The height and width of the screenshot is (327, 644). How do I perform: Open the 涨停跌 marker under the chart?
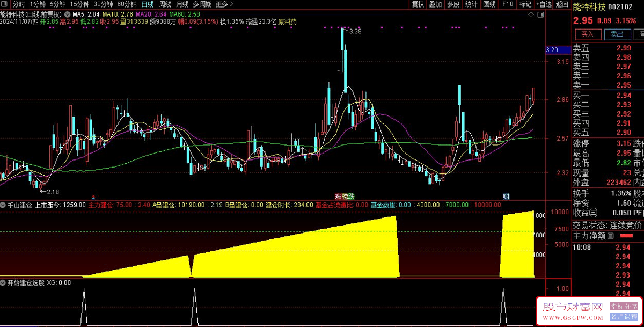point(345,197)
